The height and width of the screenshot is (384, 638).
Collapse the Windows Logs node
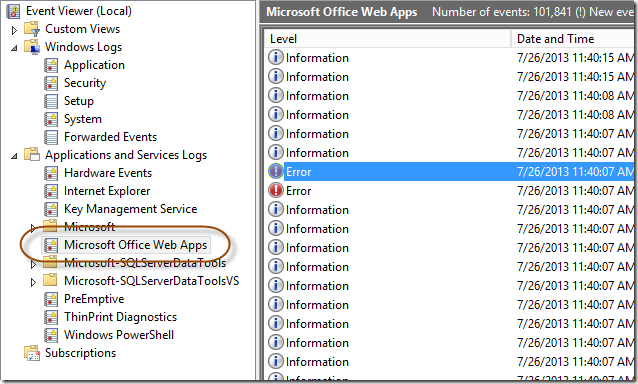coord(14,48)
